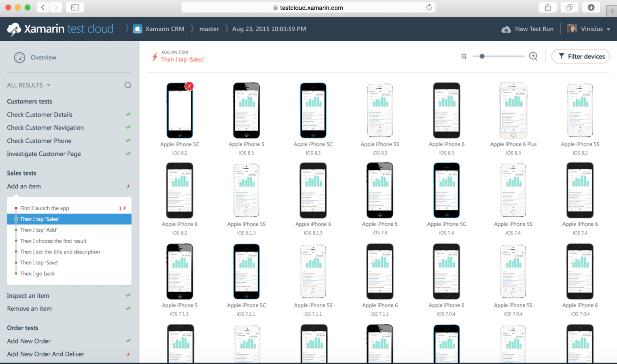Image resolution: width=617 pixels, height=364 pixels.
Task: Click the 'Order tests' section heading
Action: (22, 328)
